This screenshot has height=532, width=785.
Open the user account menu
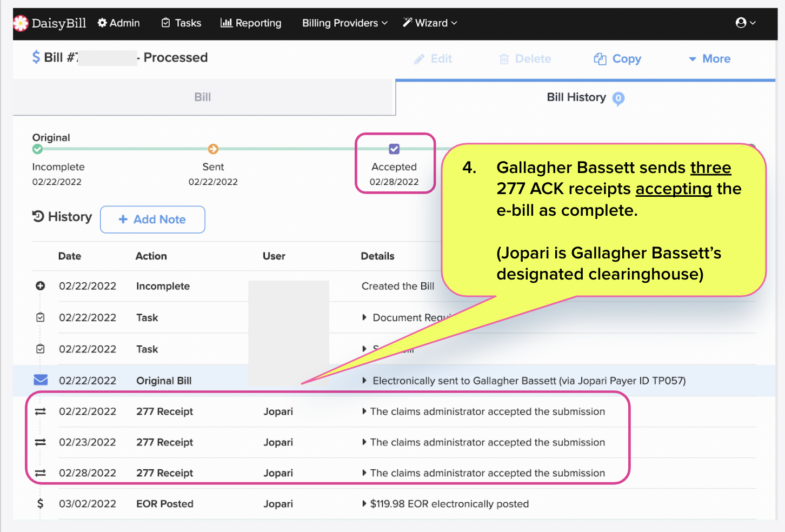click(x=744, y=23)
